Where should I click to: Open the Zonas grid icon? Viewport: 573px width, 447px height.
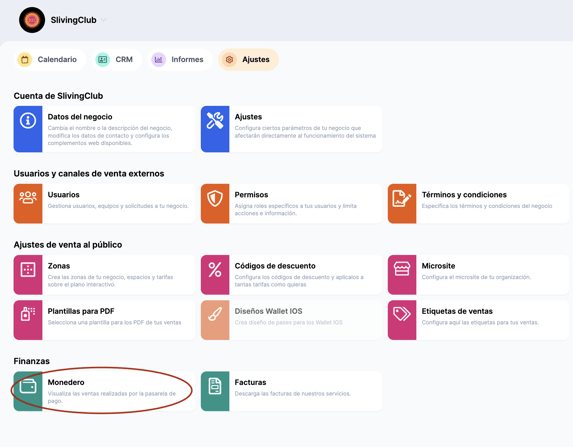click(28, 270)
